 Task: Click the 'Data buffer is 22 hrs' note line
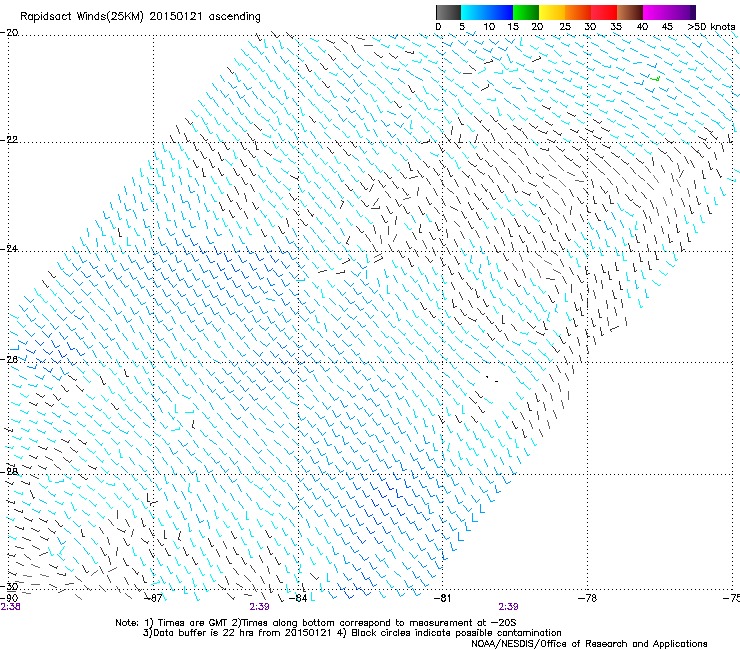point(352,633)
